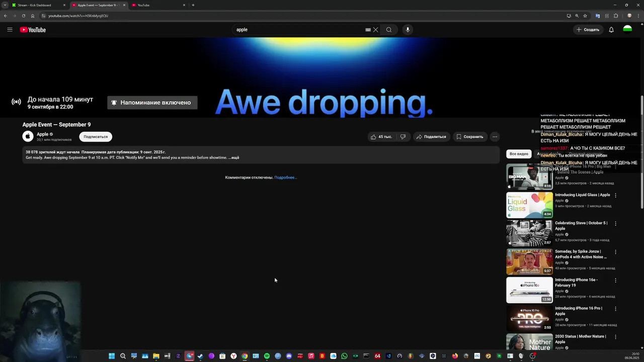This screenshot has width=644, height=362.
Task: Open the Introducing Liquid Glass thumbnail
Action: (529, 205)
